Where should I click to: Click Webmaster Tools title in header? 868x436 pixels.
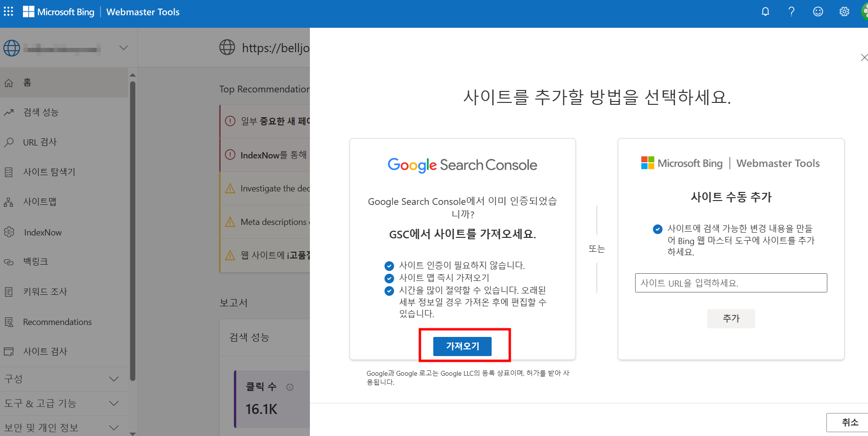[143, 12]
